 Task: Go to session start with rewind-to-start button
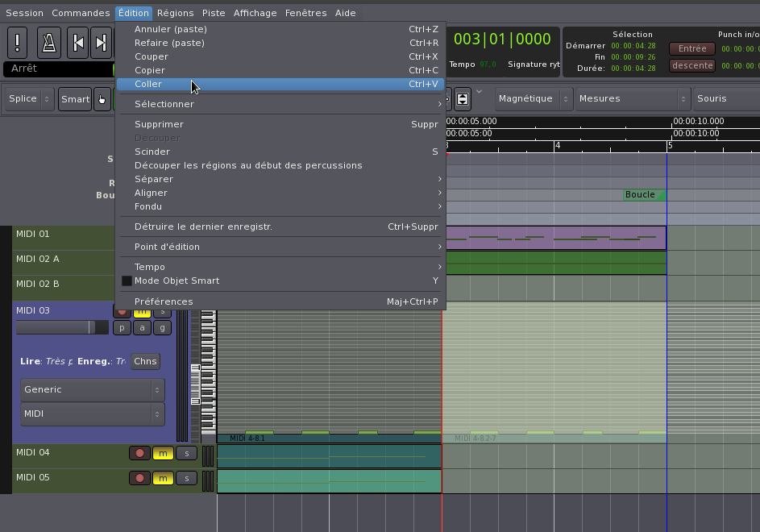tap(77, 42)
